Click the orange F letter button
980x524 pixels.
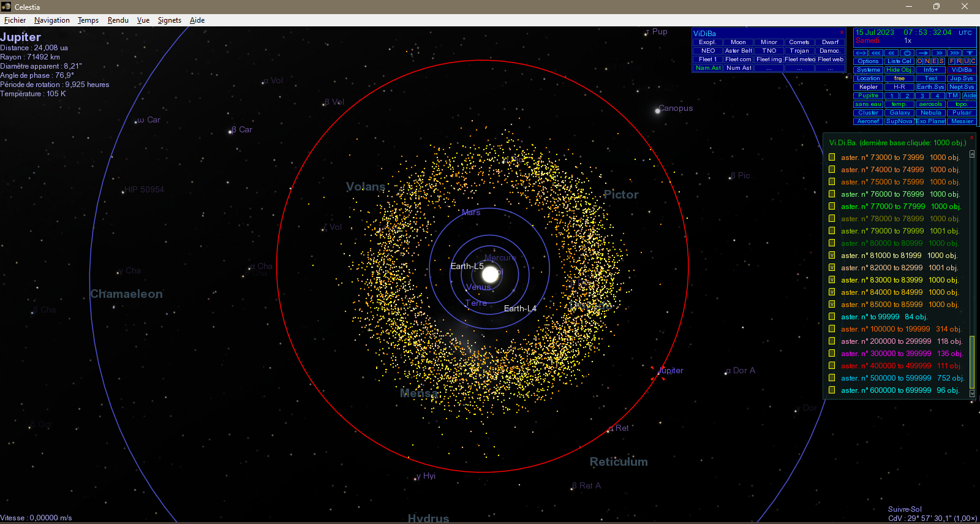click(951, 61)
